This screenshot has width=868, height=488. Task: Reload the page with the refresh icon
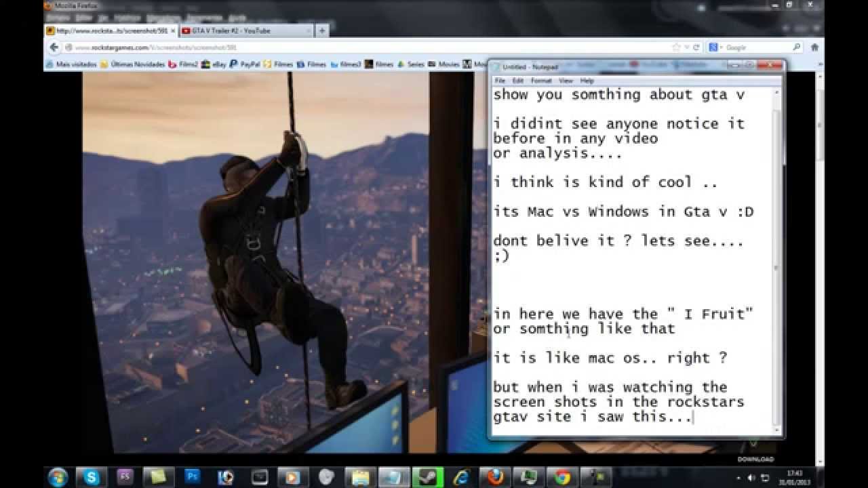click(x=696, y=47)
